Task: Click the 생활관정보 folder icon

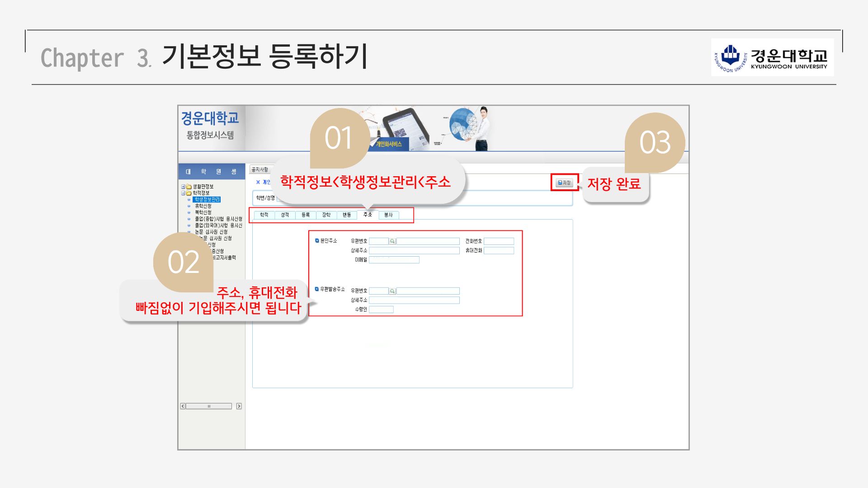Action: click(189, 187)
